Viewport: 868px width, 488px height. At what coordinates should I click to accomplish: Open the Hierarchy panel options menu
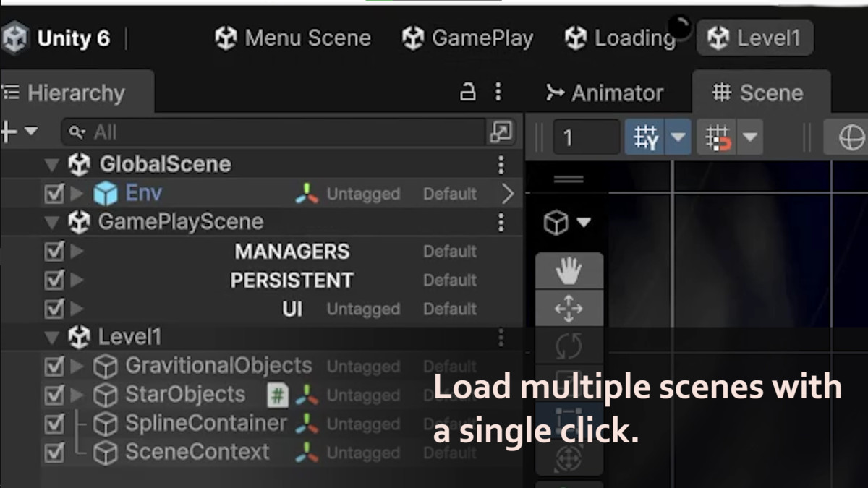(498, 92)
